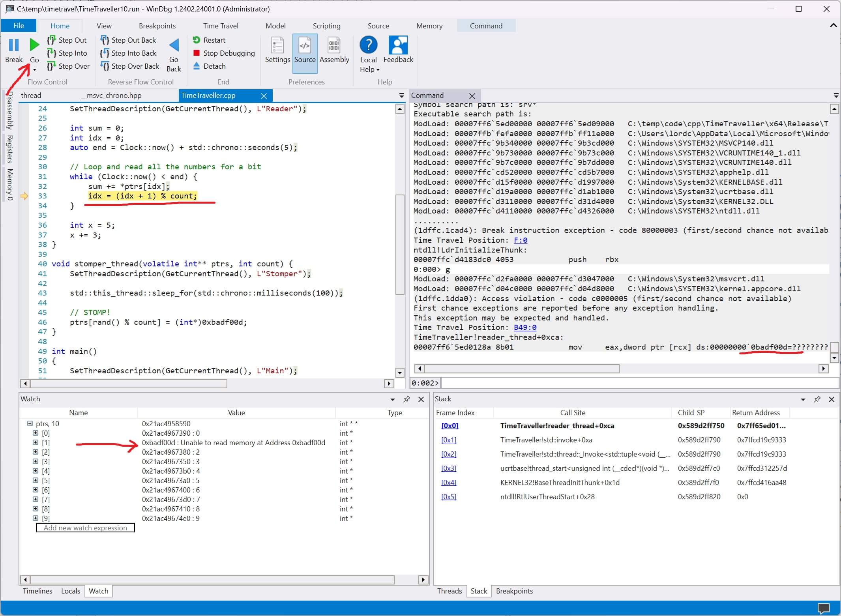Click the red Stop Debugging icon

click(x=197, y=53)
